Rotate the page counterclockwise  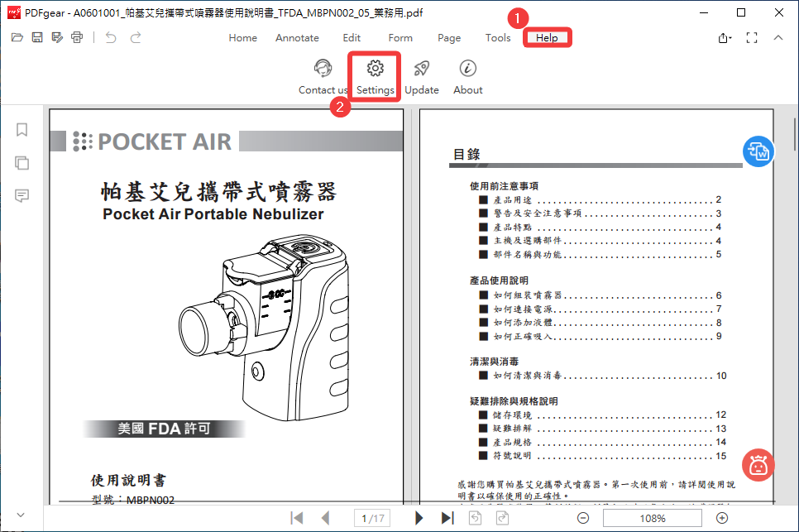475,518
